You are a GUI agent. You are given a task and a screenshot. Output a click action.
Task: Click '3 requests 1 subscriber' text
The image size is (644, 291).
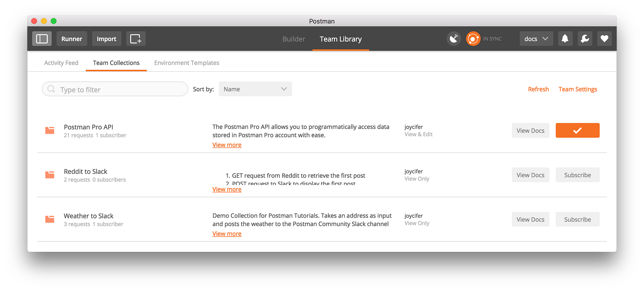[x=93, y=224]
